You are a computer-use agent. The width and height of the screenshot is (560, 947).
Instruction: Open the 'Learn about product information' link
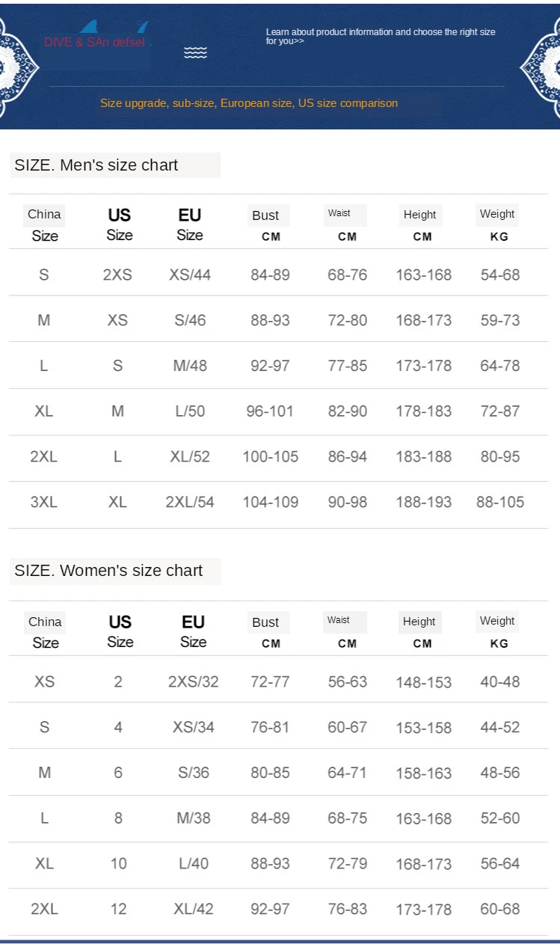click(381, 37)
